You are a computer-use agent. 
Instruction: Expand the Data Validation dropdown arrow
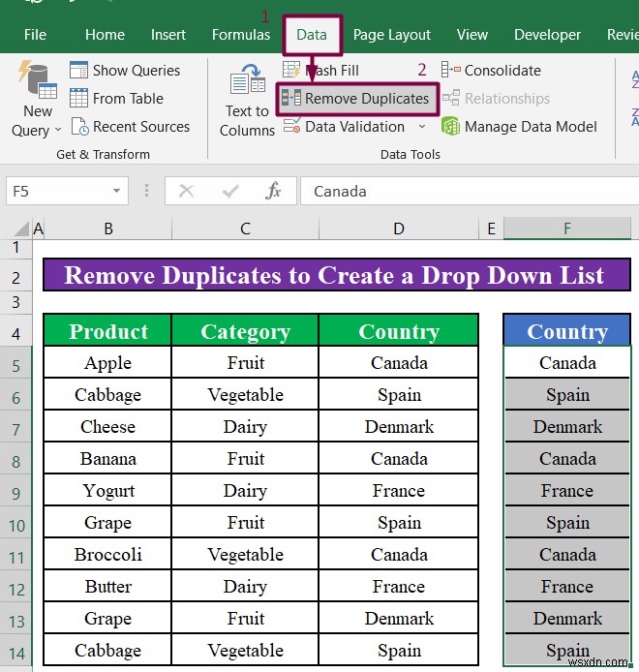click(x=422, y=127)
